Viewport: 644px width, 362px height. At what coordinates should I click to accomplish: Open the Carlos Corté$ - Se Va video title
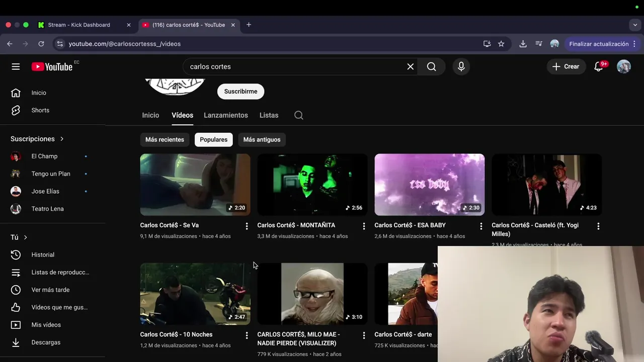click(x=170, y=225)
